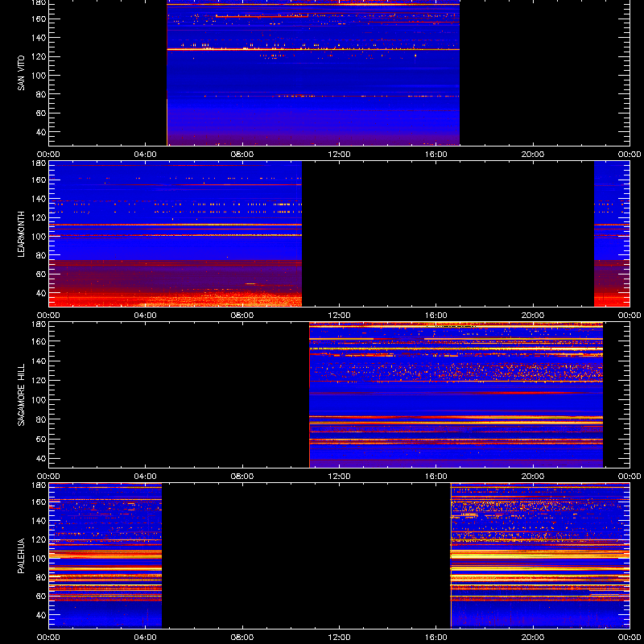Viewport: 644px width, 644px height.
Task: Click the SAN VITO station label
Action: point(21,73)
